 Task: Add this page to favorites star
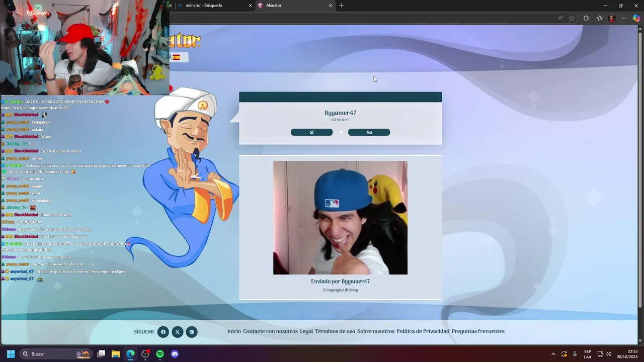(572, 18)
